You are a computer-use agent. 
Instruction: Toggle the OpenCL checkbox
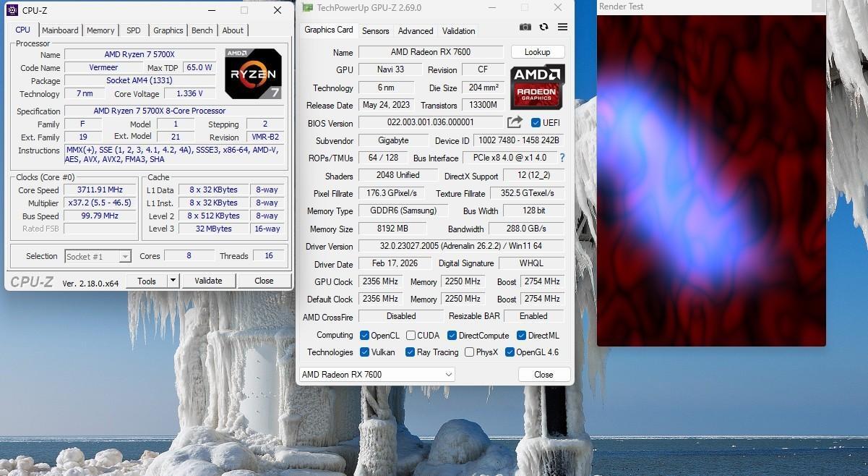[x=365, y=336]
